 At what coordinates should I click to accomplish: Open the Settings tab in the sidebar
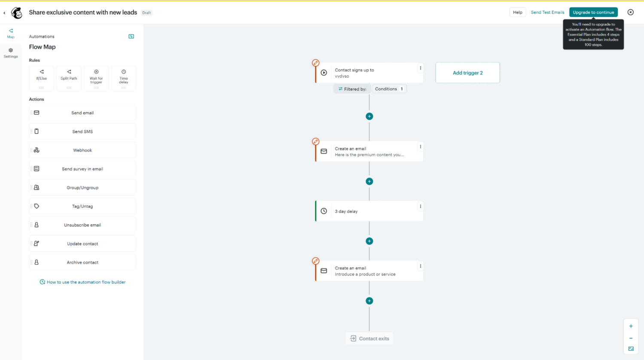[10, 53]
